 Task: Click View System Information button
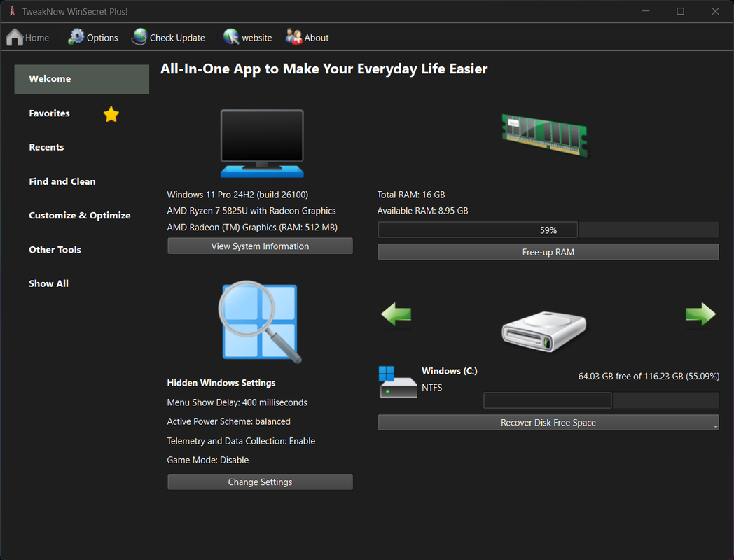coord(261,246)
